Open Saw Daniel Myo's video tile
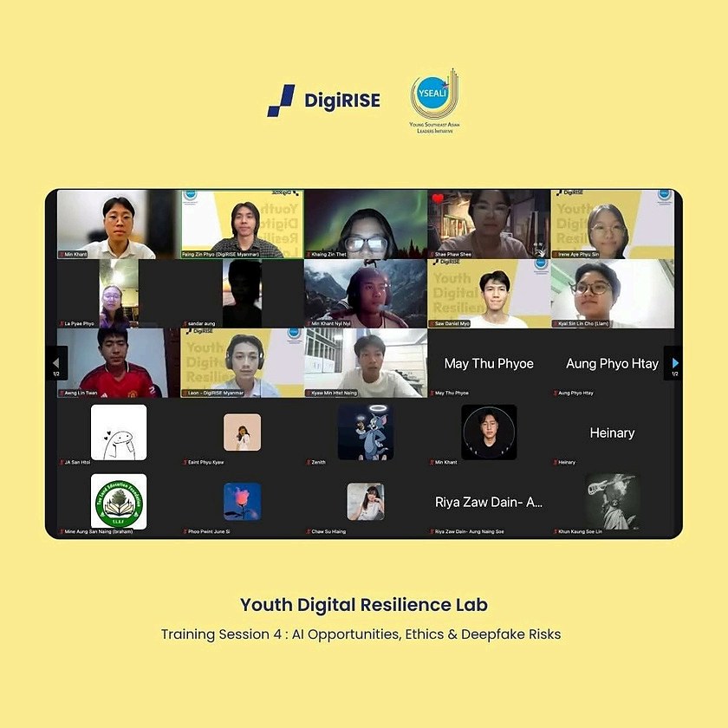728x728 pixels. (489, 294)
